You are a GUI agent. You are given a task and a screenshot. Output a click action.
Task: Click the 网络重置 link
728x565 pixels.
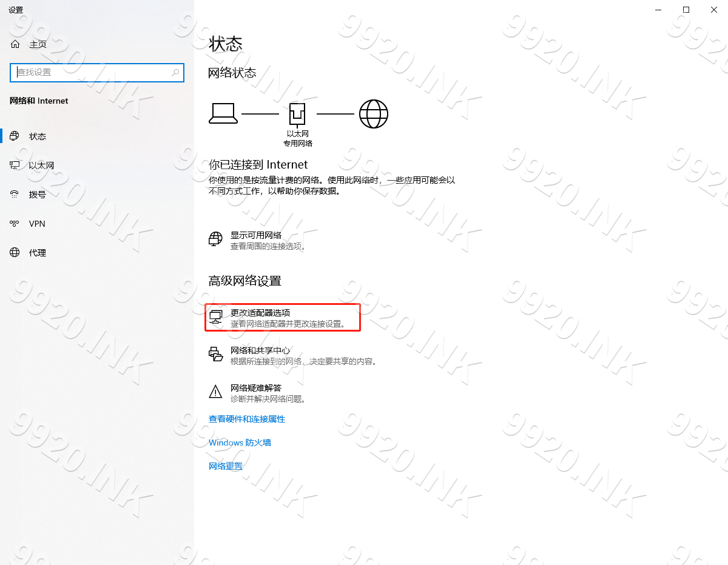coord(226,466)
